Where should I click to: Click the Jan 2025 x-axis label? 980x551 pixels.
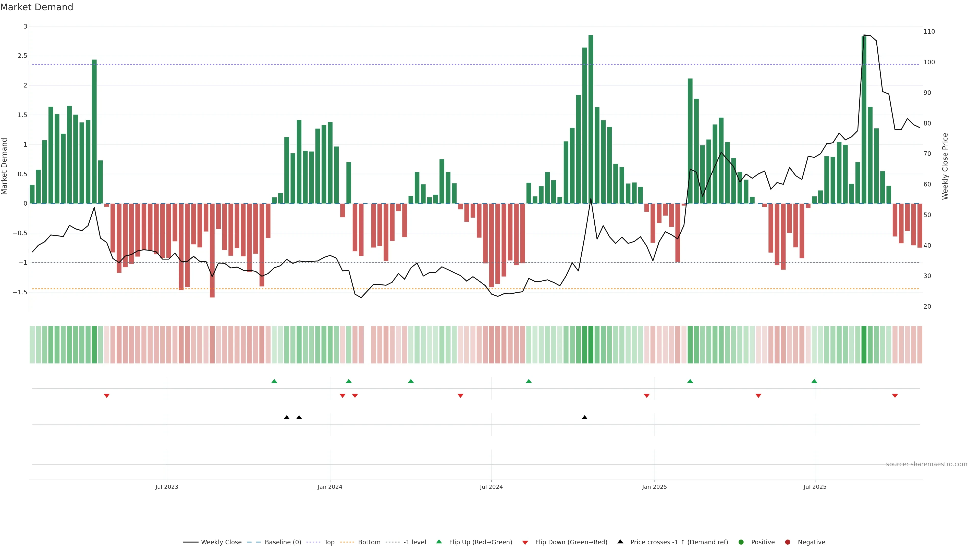(654, 487)
